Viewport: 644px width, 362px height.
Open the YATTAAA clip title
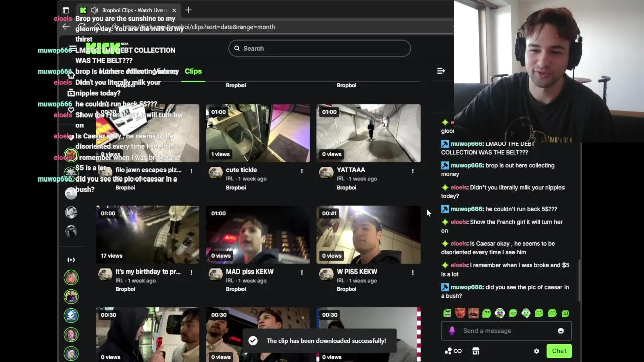click(x=351, y=170)
